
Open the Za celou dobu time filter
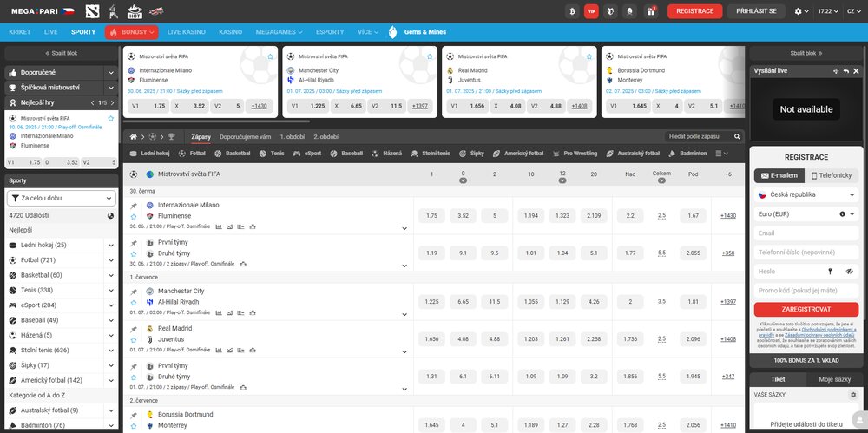point(61,198)
